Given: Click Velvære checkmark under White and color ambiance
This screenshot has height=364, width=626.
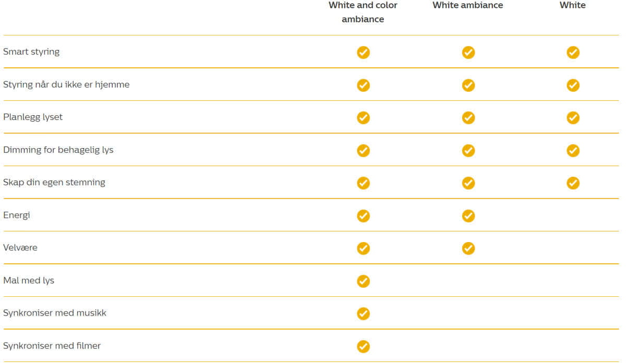Looking at the screenshot, I should 363,248.
